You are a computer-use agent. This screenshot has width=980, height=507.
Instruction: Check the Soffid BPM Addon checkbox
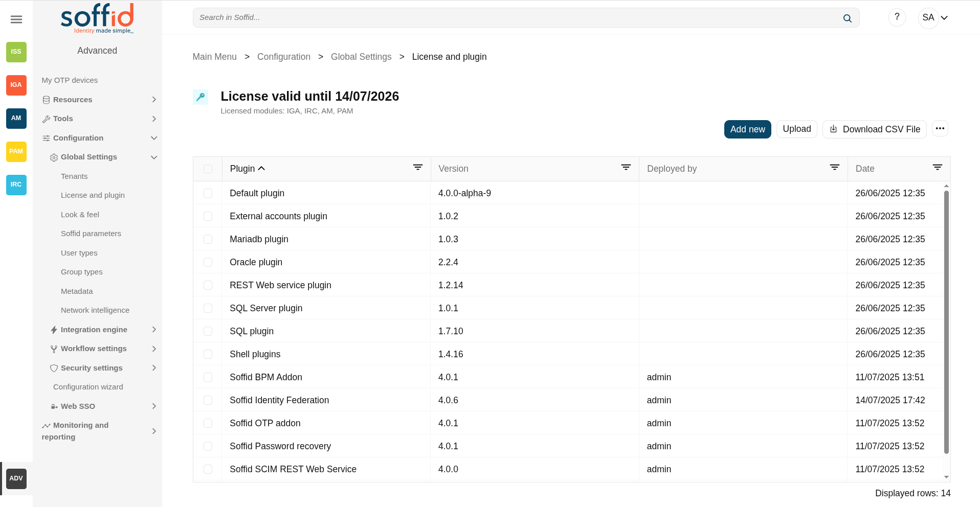coord(208,377)
